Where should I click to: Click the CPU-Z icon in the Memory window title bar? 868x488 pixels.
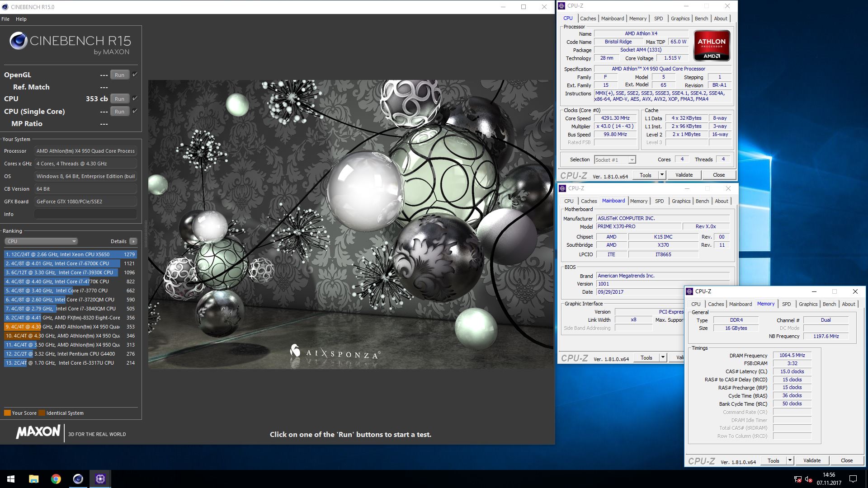pyautogui.click(x=689, y=291)
